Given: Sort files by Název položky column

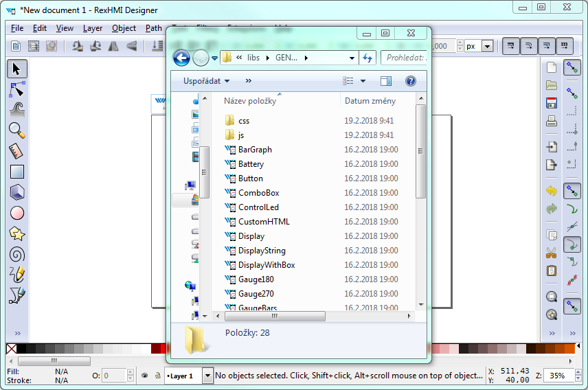Looking at the screenshot, I should pos(250,101).
